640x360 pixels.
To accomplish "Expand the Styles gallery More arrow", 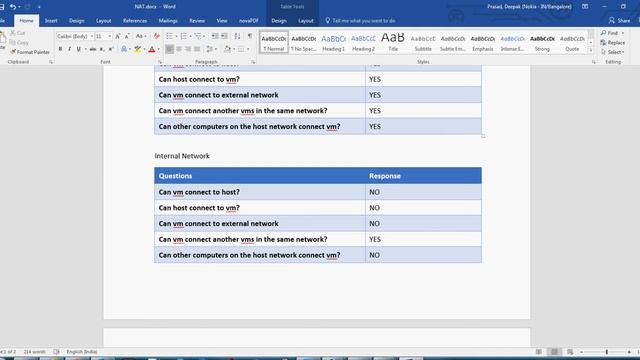I will tap(591, 50).
